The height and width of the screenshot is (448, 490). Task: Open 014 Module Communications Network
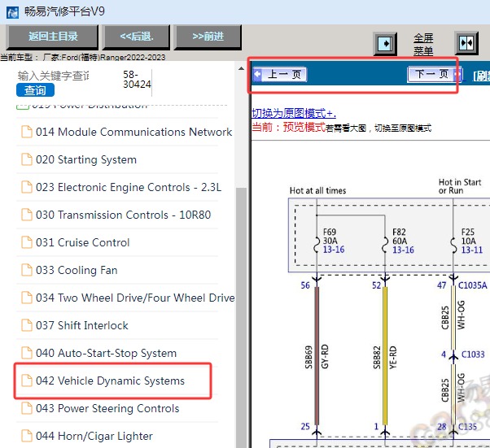[133, 132]
